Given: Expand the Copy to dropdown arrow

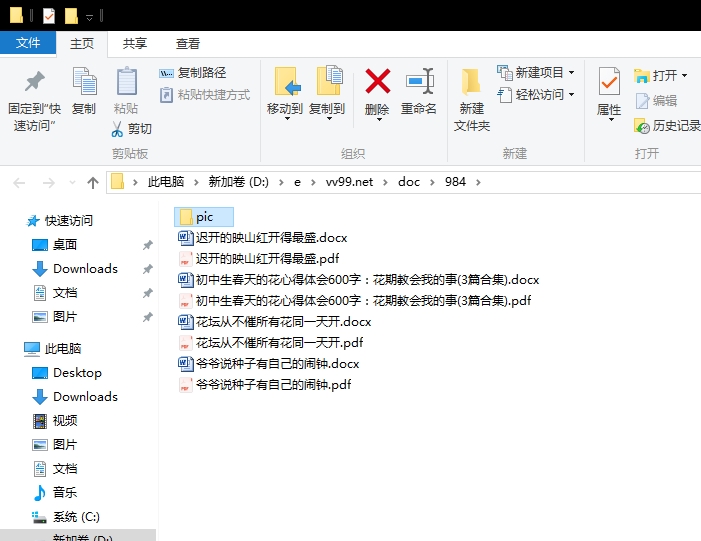Looking at the screenshot, I should click(x=329, y=119).
